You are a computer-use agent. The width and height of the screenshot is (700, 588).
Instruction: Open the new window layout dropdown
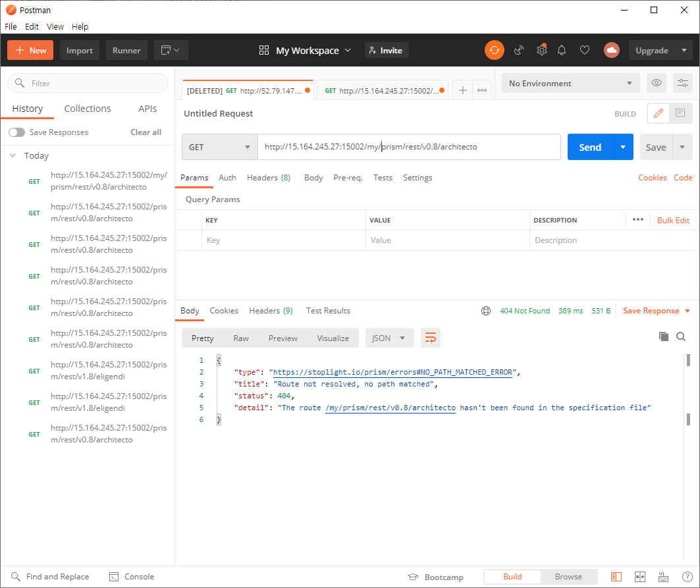pos(171,50)
